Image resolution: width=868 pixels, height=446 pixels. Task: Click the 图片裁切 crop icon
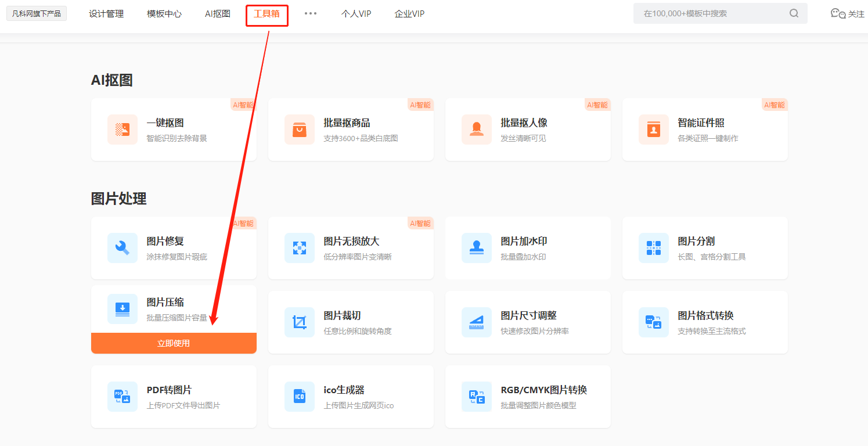(x=300, y=322)
